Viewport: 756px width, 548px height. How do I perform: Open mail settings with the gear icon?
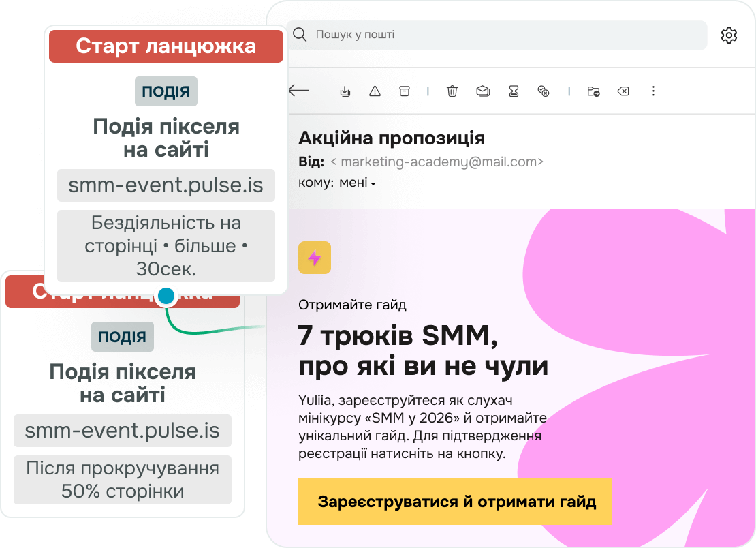point(728,35)
